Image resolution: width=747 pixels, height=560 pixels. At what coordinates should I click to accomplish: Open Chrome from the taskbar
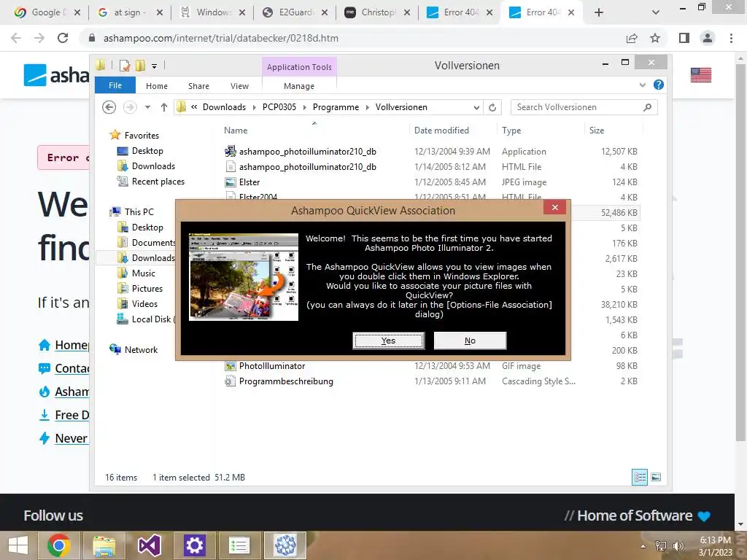click(x=59, y=545)
